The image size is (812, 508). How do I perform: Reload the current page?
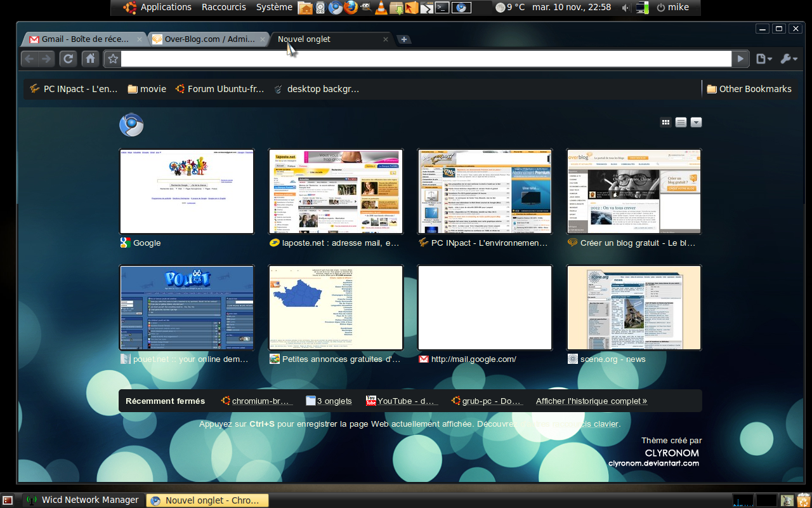point(69,59)
